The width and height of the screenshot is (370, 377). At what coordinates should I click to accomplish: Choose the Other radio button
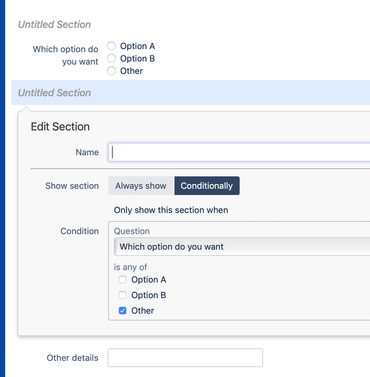click(x=111, y=71)
